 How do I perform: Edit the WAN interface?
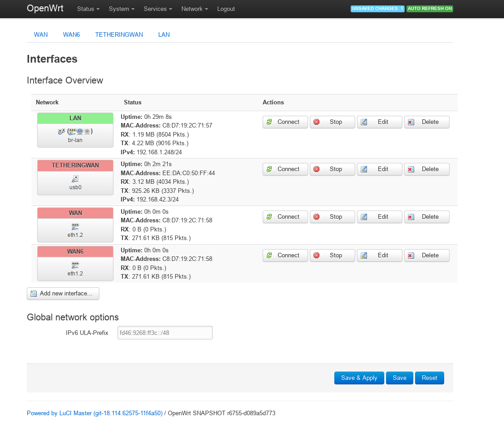[x=379, y=217]
